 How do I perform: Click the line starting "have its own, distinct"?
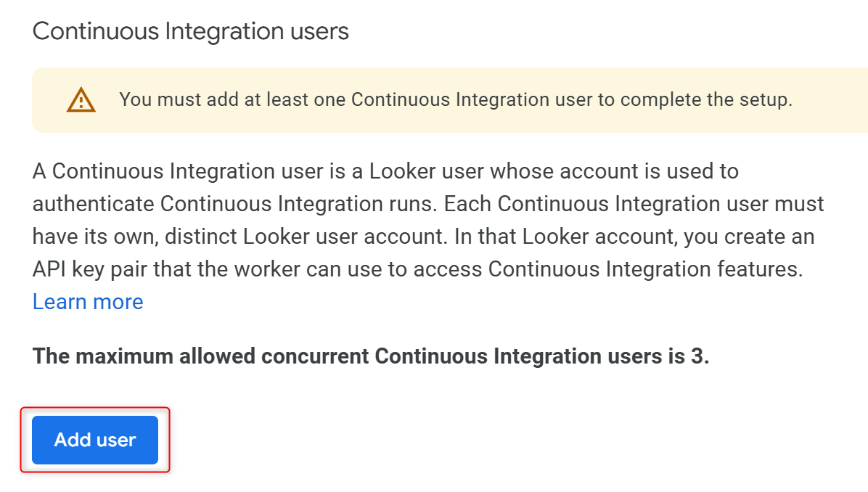pos(424,237)
